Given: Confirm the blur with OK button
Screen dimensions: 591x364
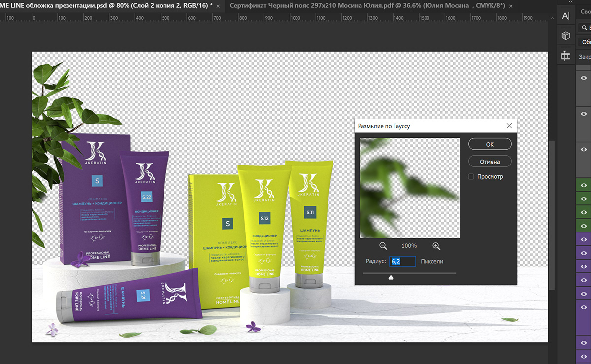Looking at the screenshot, I should 490,144.
